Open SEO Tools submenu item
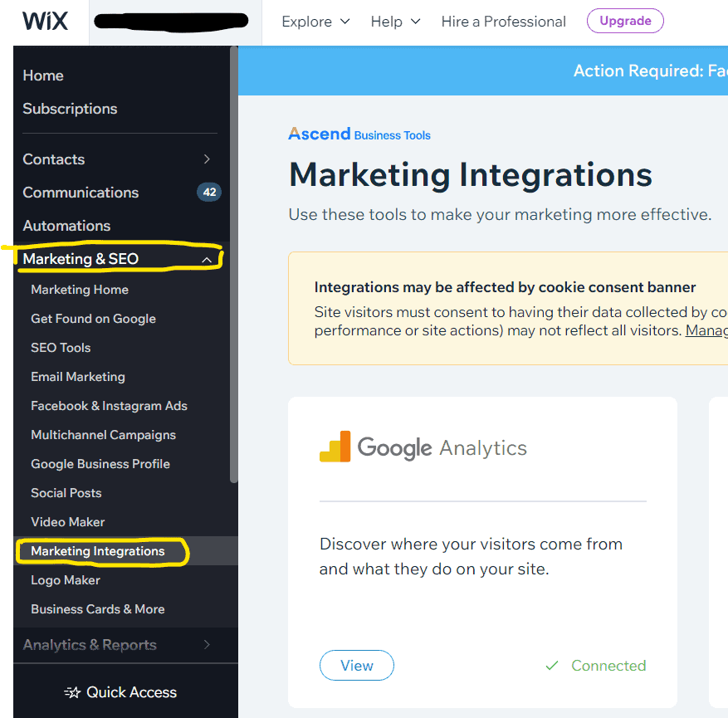Screen dimensions: 728x718 tap(61, 348)
